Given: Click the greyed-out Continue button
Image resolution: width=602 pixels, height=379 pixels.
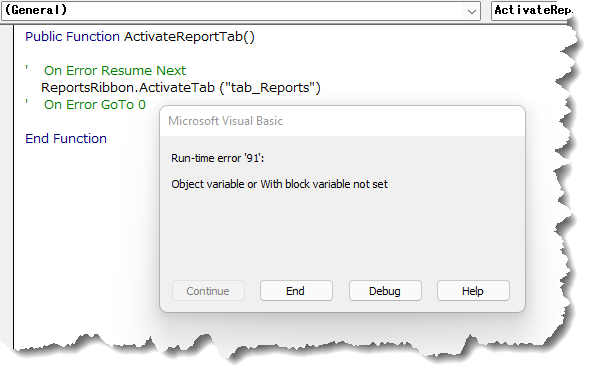Looking at the screenshot, I should (208, 291).
